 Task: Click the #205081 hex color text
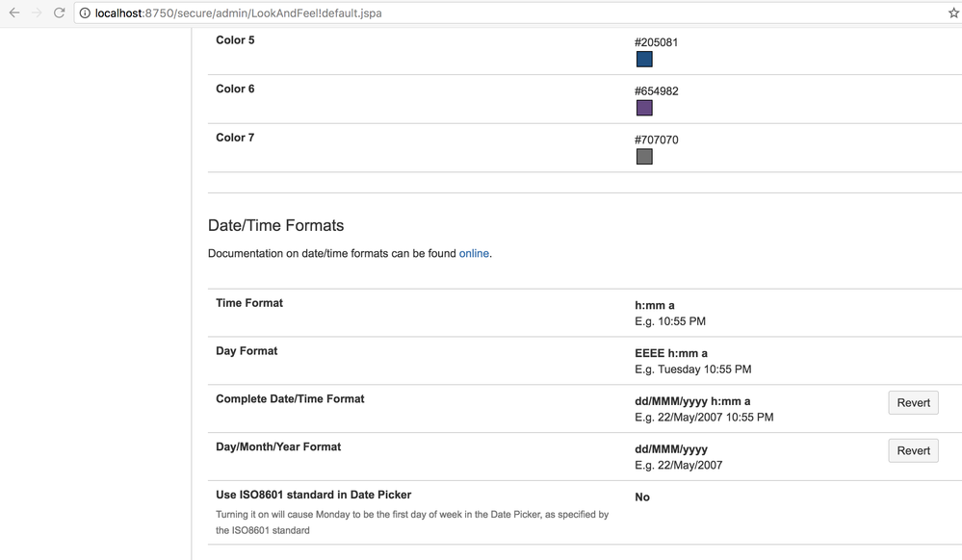[656, 42]
